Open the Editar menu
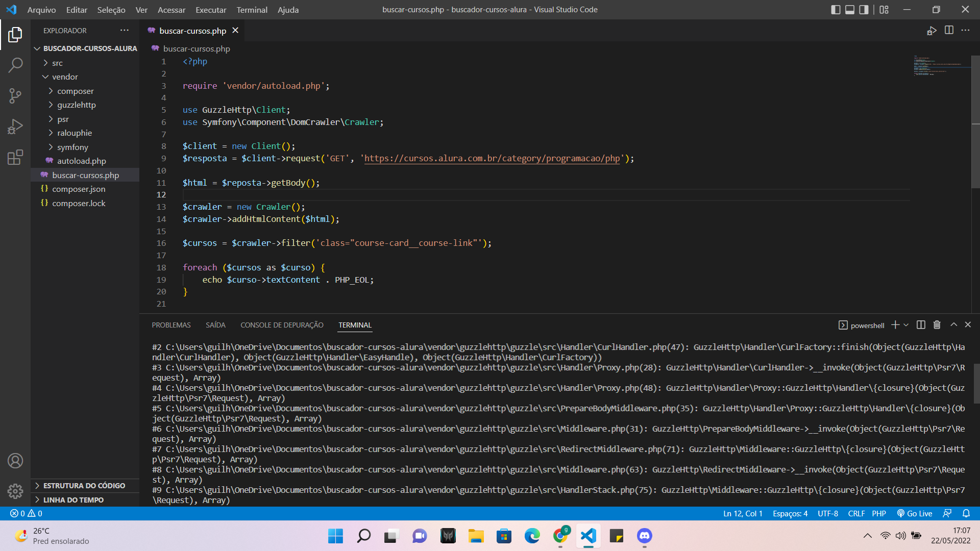 click(77, 10)
